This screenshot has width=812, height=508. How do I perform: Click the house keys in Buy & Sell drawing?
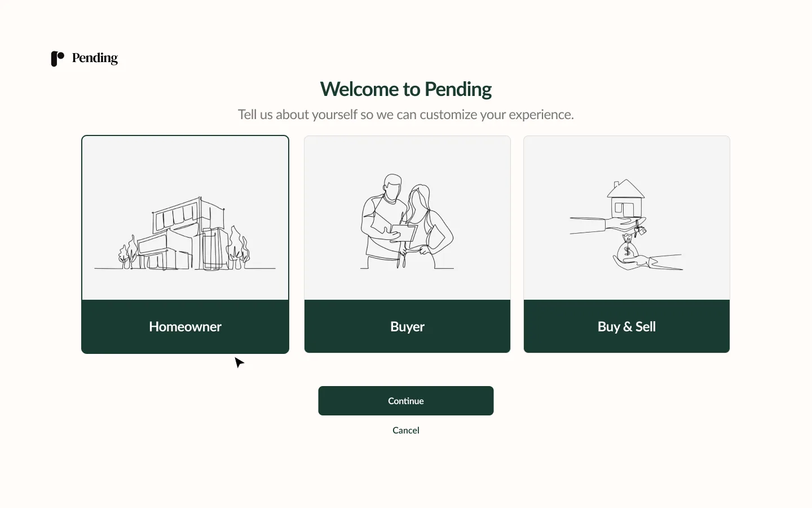(640, 229)
